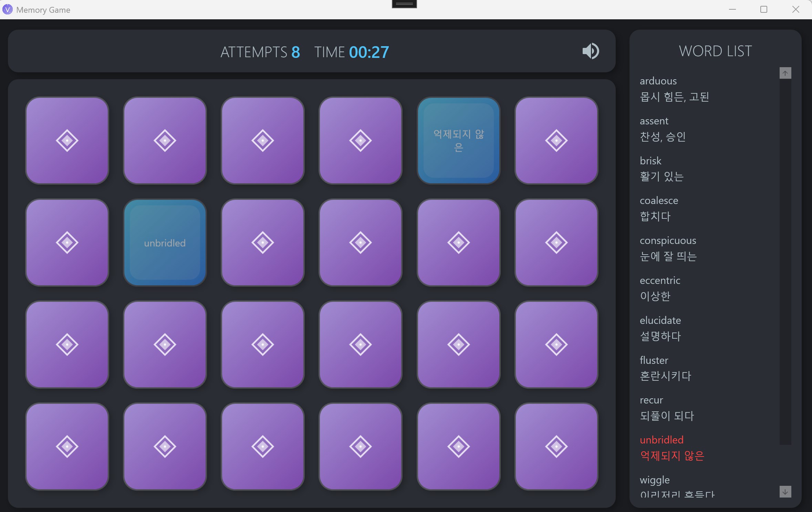812x512 pixels.
Task: Flip the face-down card in the bottom-left corner
Action: click(x=67, y=446)
